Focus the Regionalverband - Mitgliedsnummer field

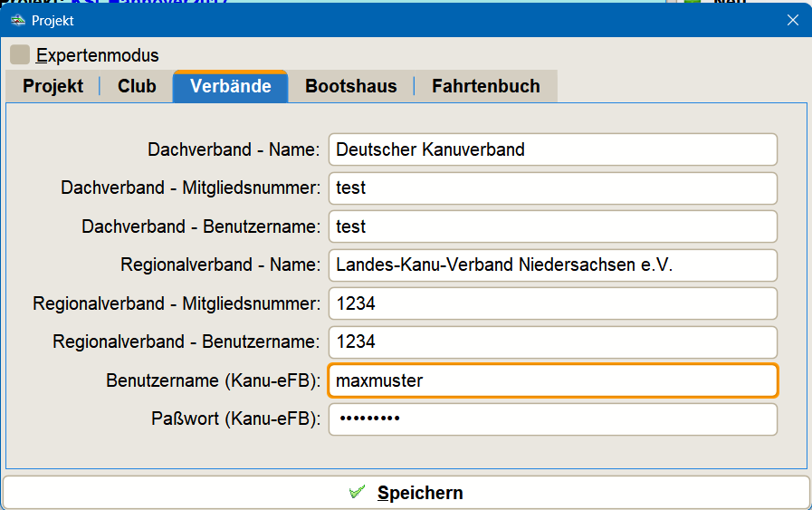point(552,303)
